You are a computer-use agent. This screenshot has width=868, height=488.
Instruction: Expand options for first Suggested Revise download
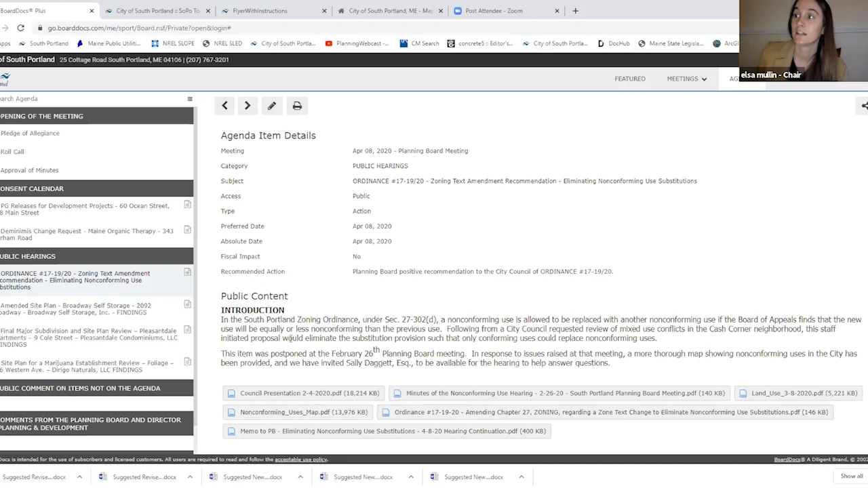tap(79, 477)
